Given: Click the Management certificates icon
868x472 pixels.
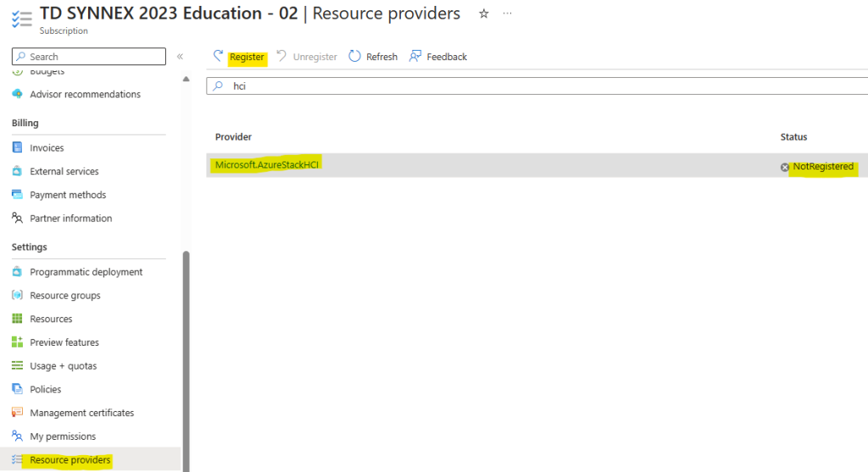Looking at the screenshot, I should pyautogui.click(x=17, y=412).
